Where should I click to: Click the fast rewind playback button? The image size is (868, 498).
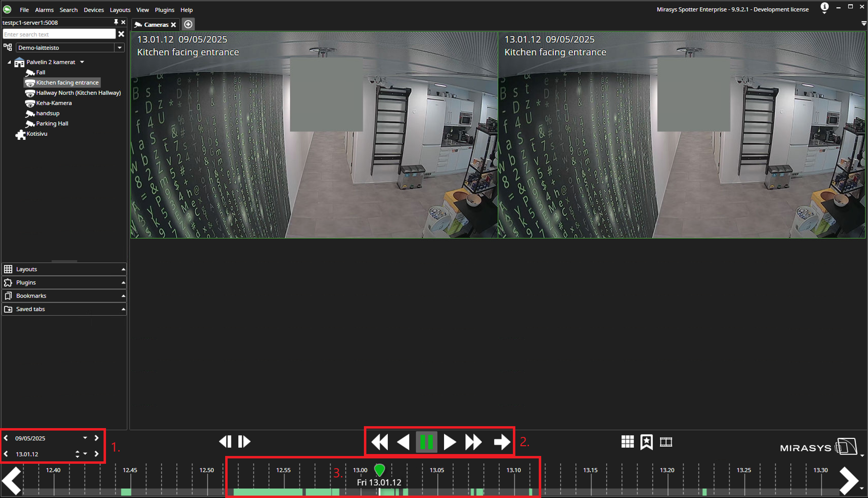pos(380,442)
